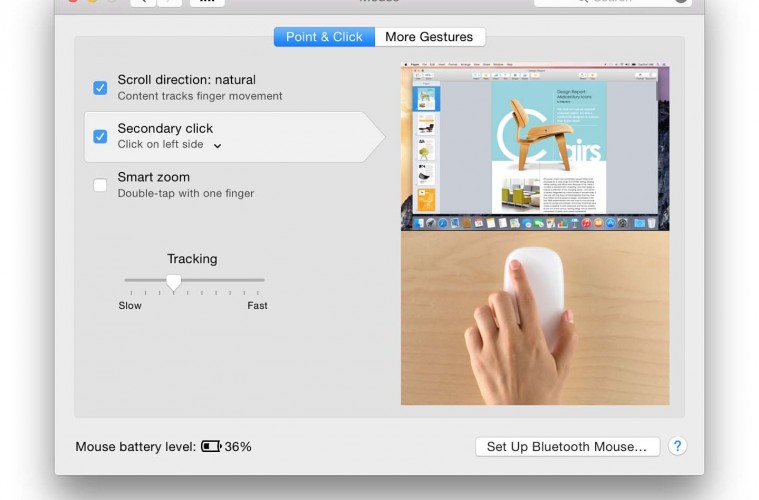Click the mouse battery level icon
Image resolution: width=759 pixels, height=500 pixels.
[x=211, y=446]
